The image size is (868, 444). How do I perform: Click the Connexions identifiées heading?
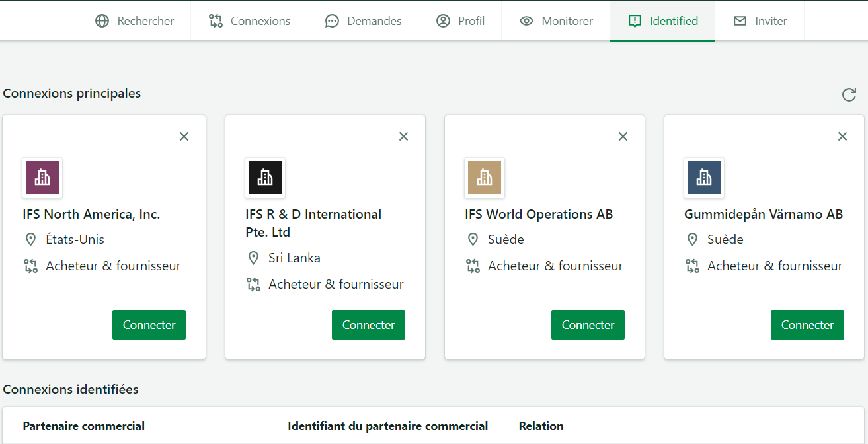pyautogui.click(x=71, y=390)
